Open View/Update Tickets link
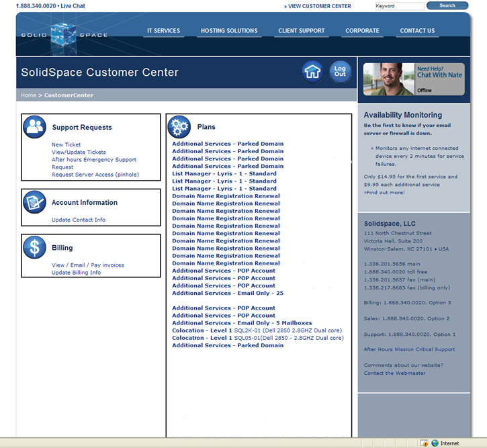 [79, 152]
